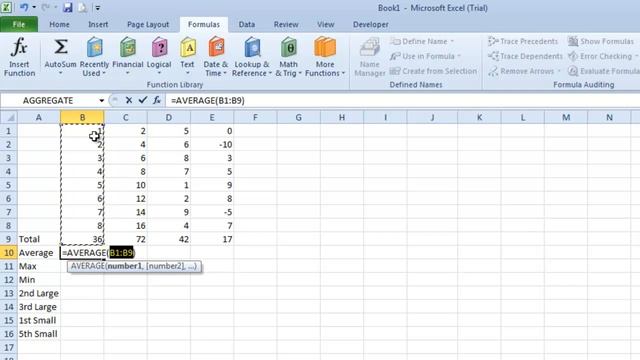Open Customize Quick Access Toolbar dropdown
The image size is (640, 360).
[x=98, y=8]
